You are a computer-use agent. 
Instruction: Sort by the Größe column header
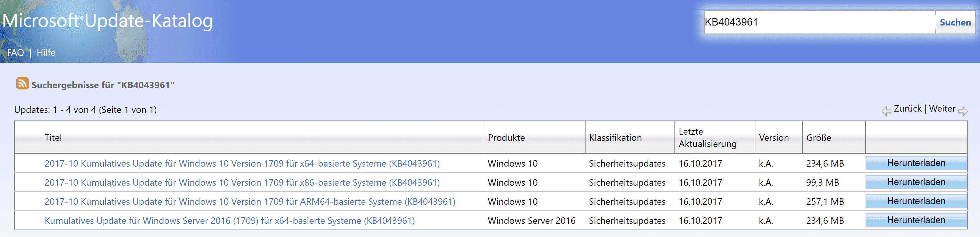(818, 137)
